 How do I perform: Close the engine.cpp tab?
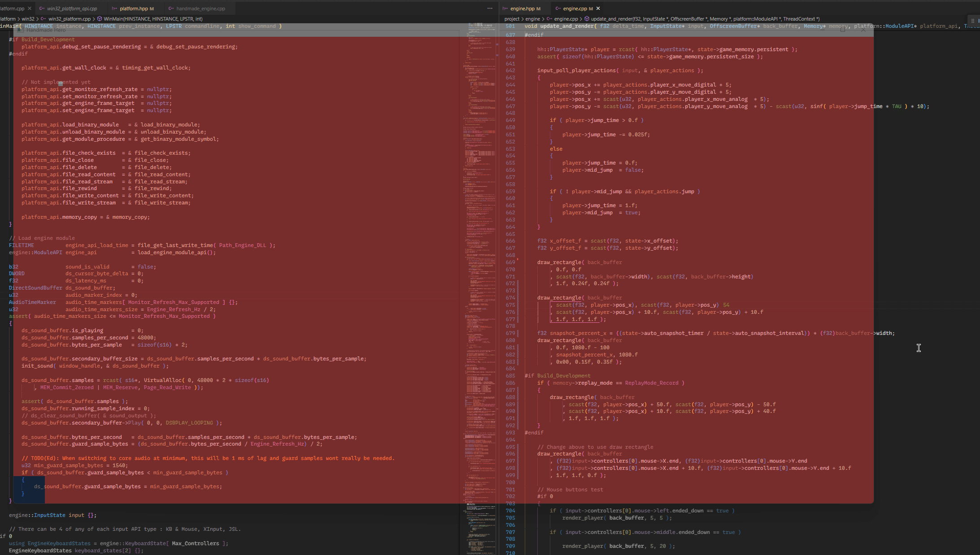[598, 9]
